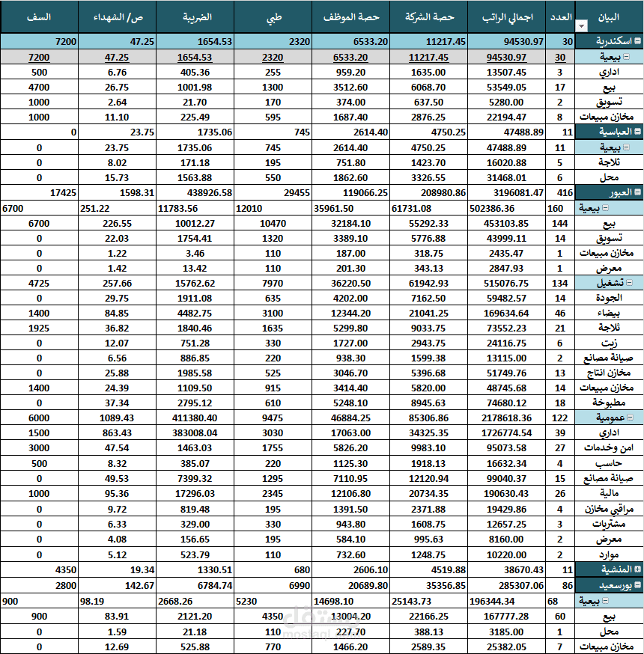Select the cell with value 31468.01
The image size is (644, 654).
pos(507,177)
